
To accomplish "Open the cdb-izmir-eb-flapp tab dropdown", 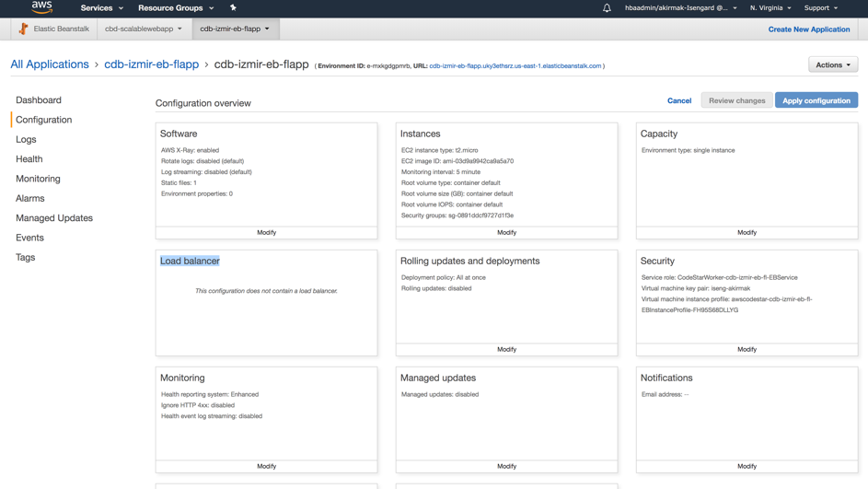I will point(236,29).
